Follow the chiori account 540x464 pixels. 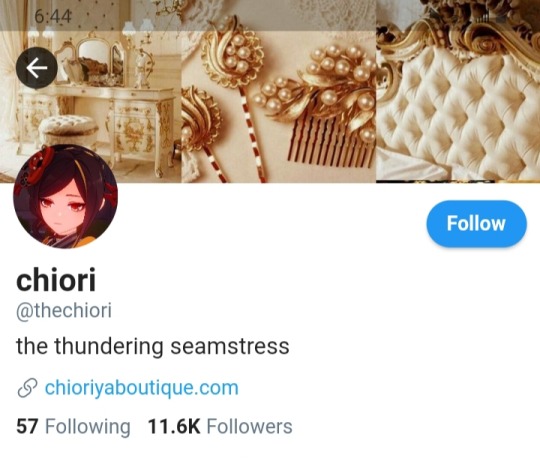[476, 224]
